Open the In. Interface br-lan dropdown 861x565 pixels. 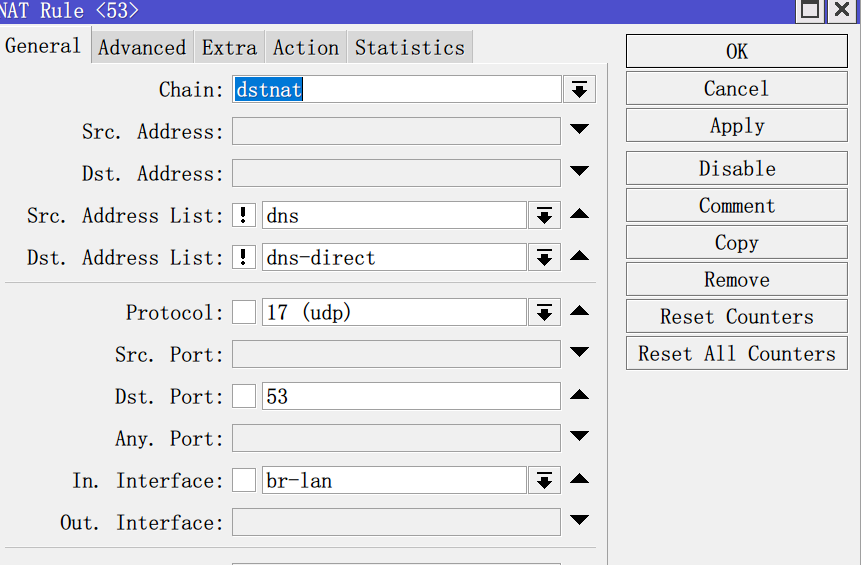[x=543, y=481]
